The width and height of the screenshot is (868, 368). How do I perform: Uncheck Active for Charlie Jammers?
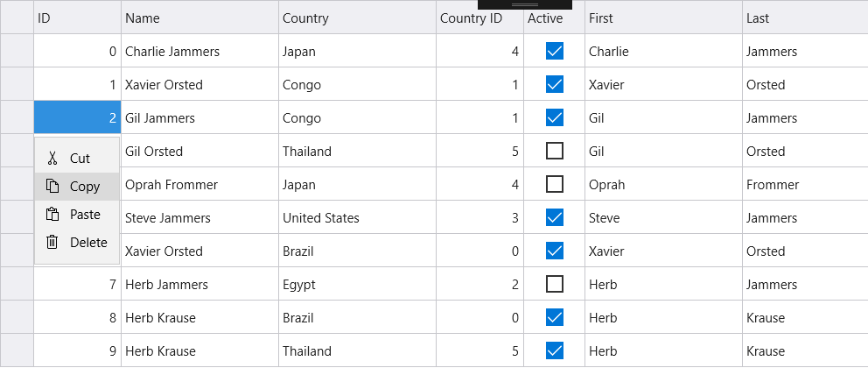click(554, 52)
